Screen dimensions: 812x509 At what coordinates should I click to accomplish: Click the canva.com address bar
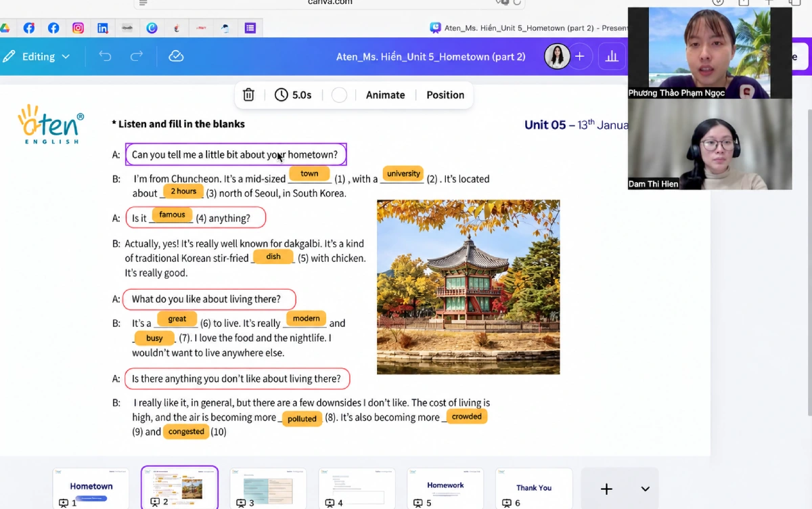pos(330,2)
